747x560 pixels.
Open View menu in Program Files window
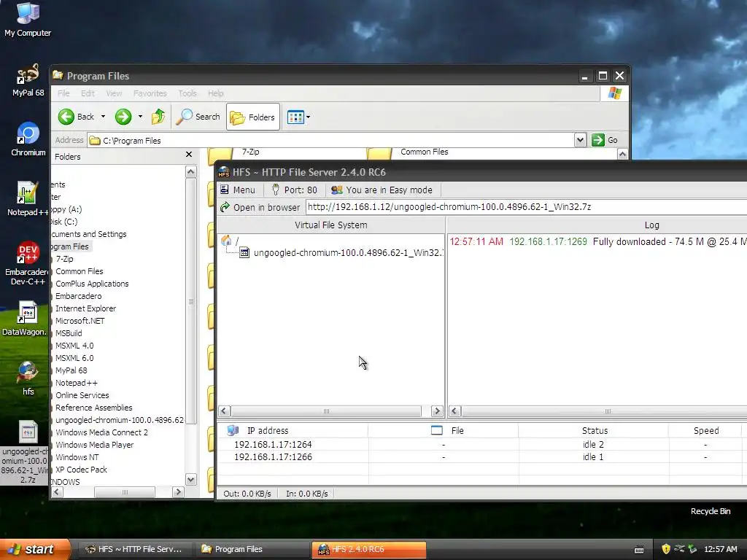tap(114, 93)
